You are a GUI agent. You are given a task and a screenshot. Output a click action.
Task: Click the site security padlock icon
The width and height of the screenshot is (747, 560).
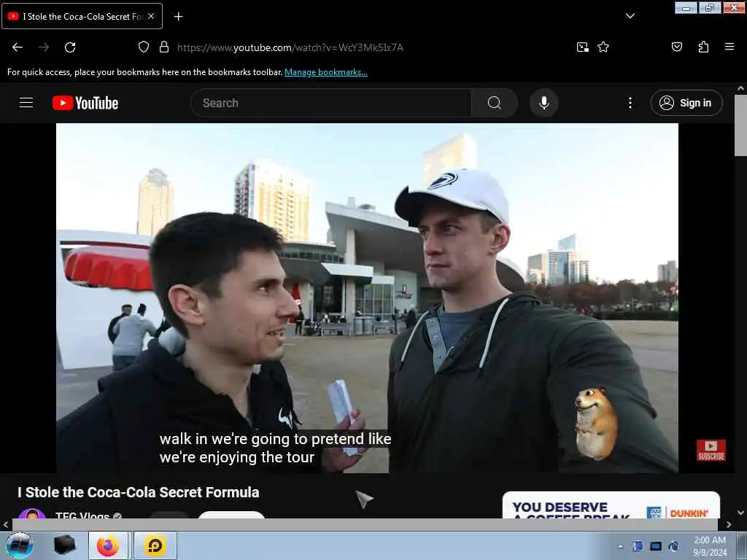coord(164,47)
